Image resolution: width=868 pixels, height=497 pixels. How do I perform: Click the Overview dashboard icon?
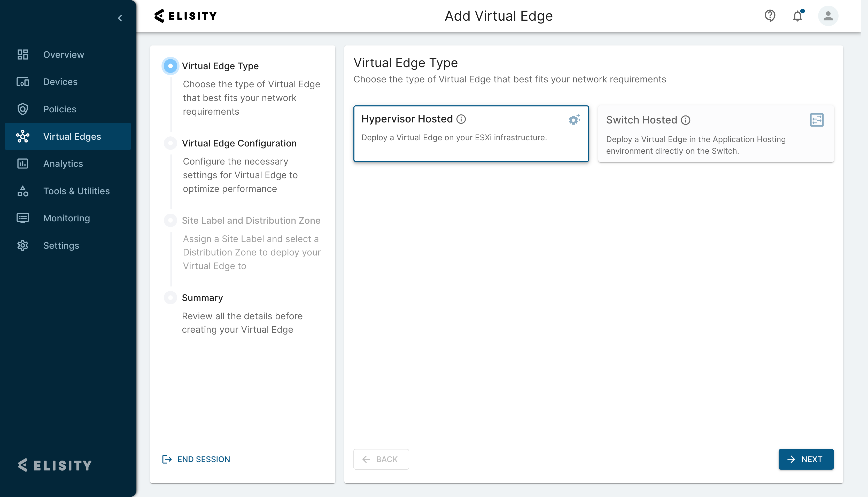pyautogui.click(x=22, y=55)
